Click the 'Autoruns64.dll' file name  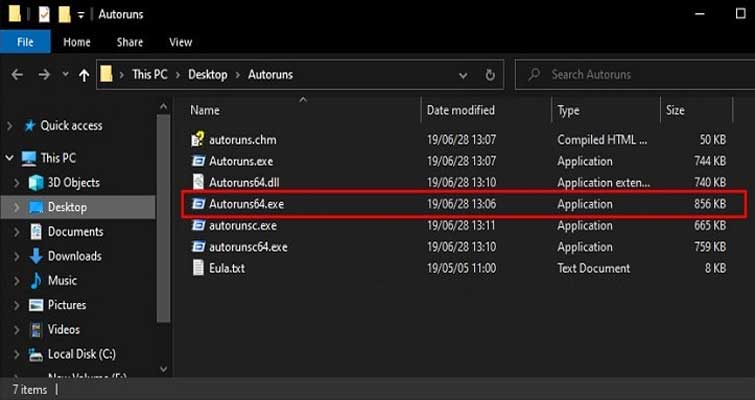(x=244, y=182)
